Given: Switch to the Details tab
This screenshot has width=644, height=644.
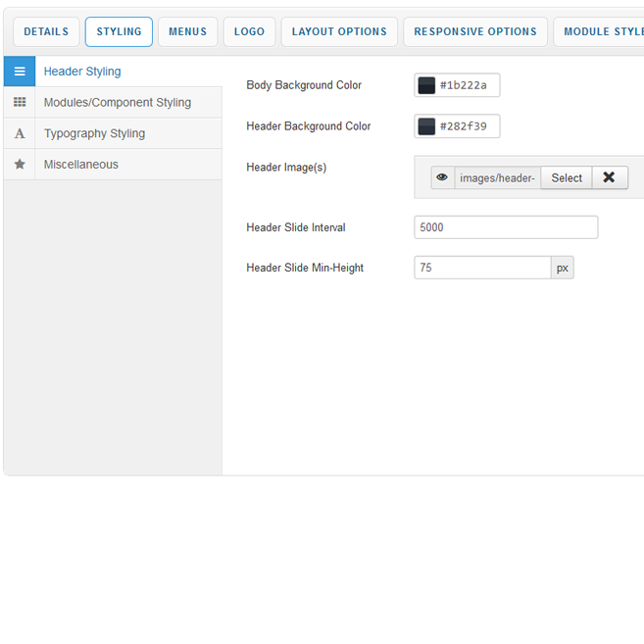Looking at the screenshot, I should click(x=46, y=31).
